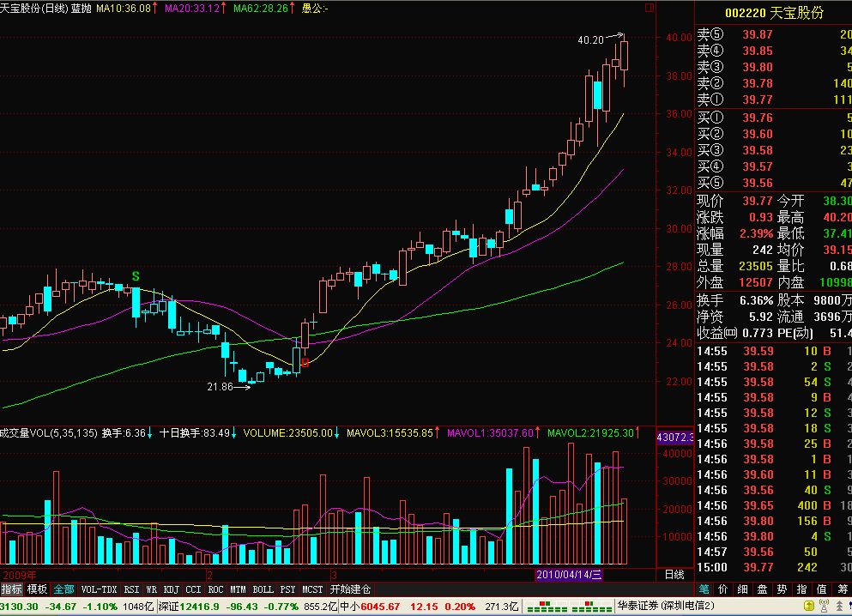Select the CCI indicator
Screen dimensions: 852x616
click(193, 589)
